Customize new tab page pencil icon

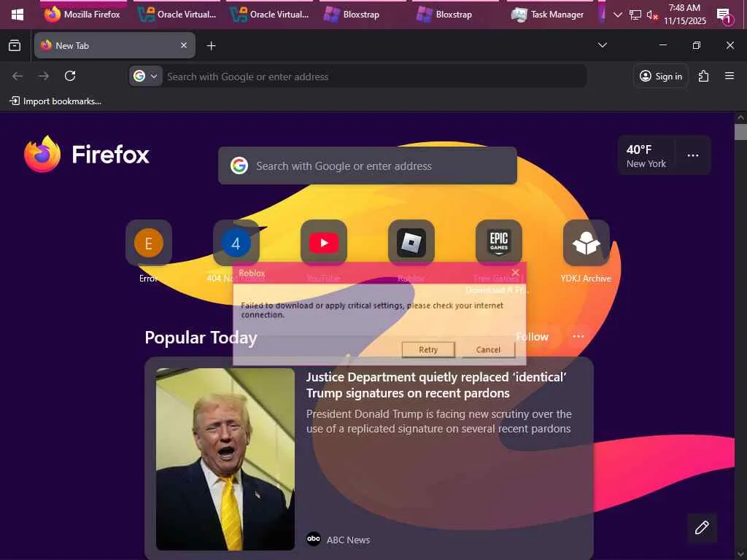(x=702, y=528)
